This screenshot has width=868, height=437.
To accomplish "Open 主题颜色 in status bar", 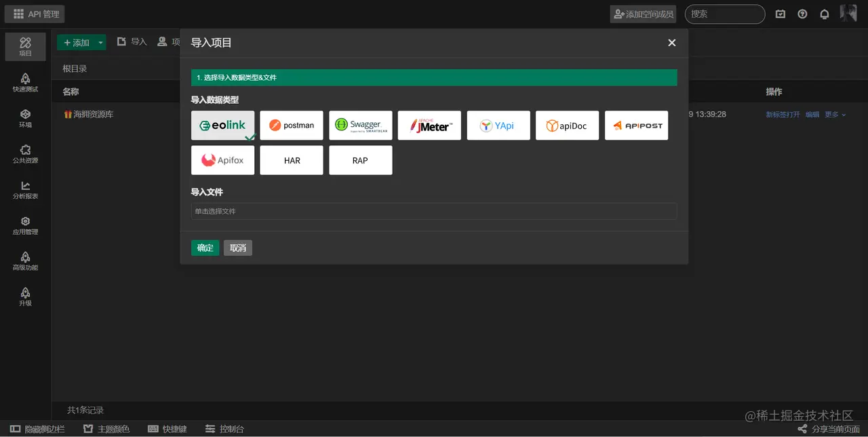I will 106,429.
